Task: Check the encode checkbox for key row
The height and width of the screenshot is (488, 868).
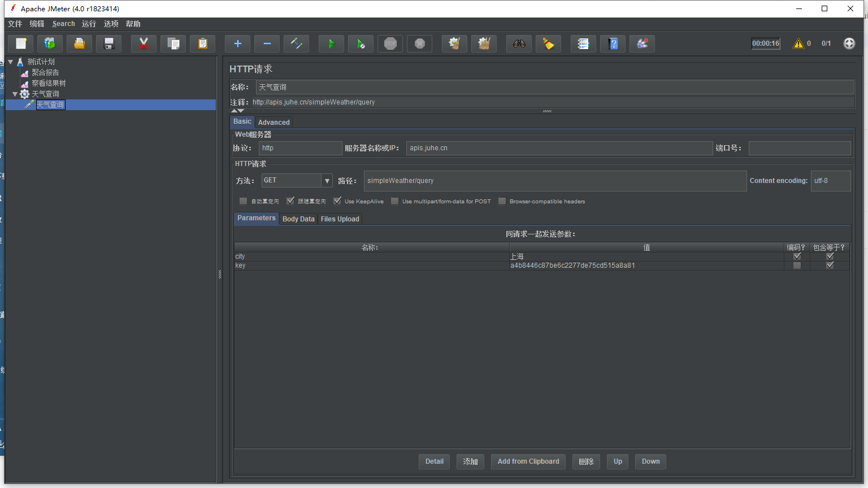Action: pos(797,265)
